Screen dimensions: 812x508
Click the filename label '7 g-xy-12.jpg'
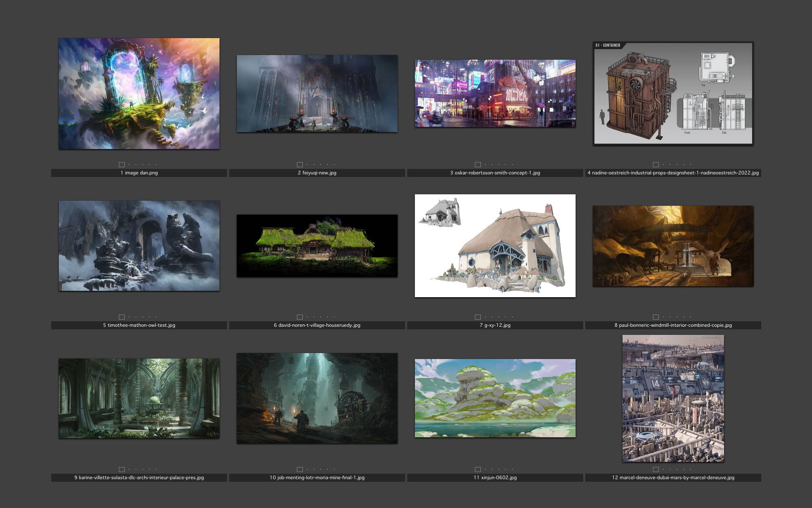495,325
